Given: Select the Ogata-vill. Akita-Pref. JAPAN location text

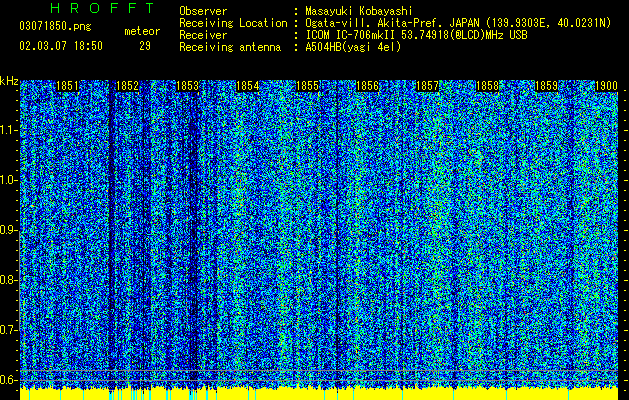Looking at the screenshot, I should click(x=458, y=23).
